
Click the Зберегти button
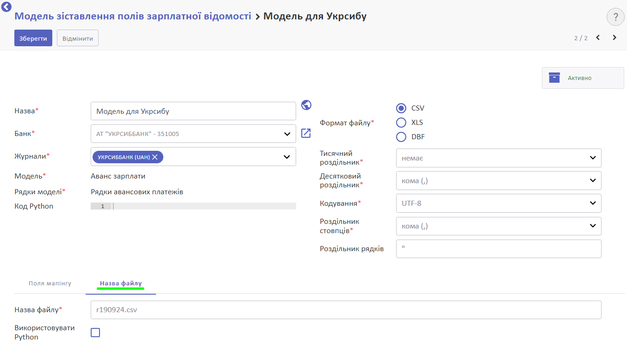pos(33,38)
